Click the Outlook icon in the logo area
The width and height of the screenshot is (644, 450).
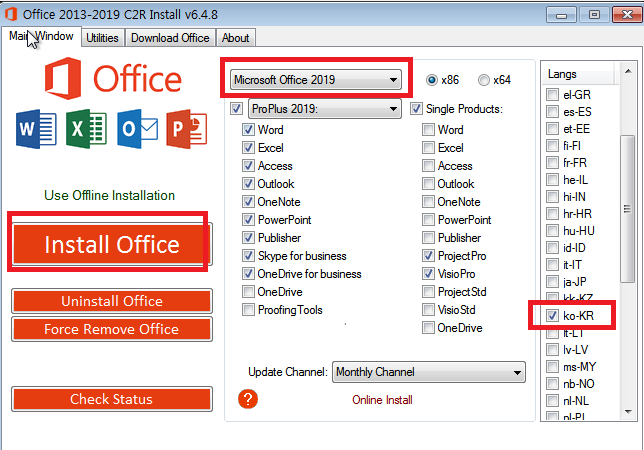[x=135, y=128]
